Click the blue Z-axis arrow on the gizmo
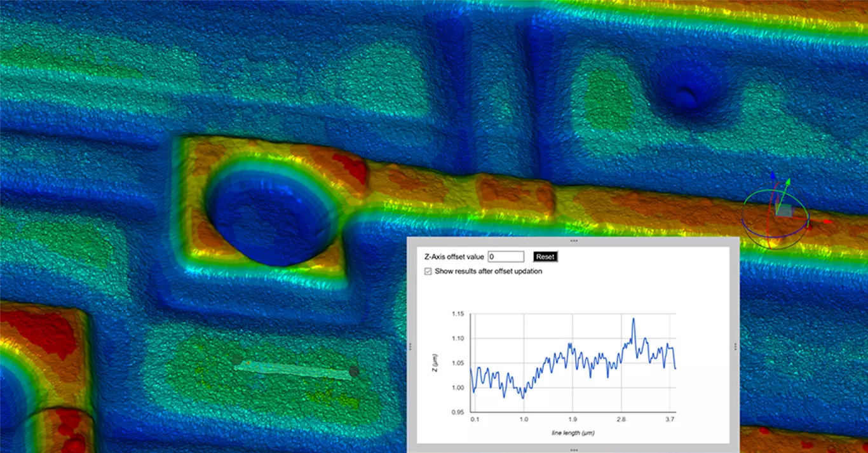The width and height of the screenshot is (868, 453). coord(772,177)
